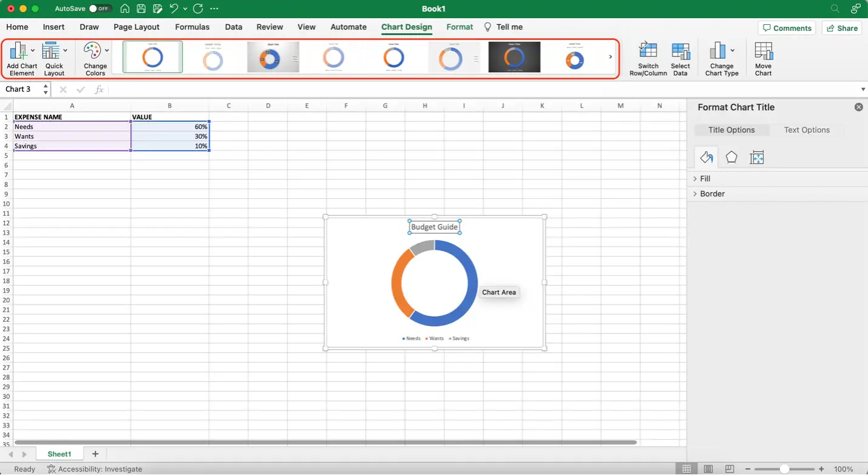868x476 pixels.
Task: Switch to the Formulas tab
Action: (x=192, y=27)
